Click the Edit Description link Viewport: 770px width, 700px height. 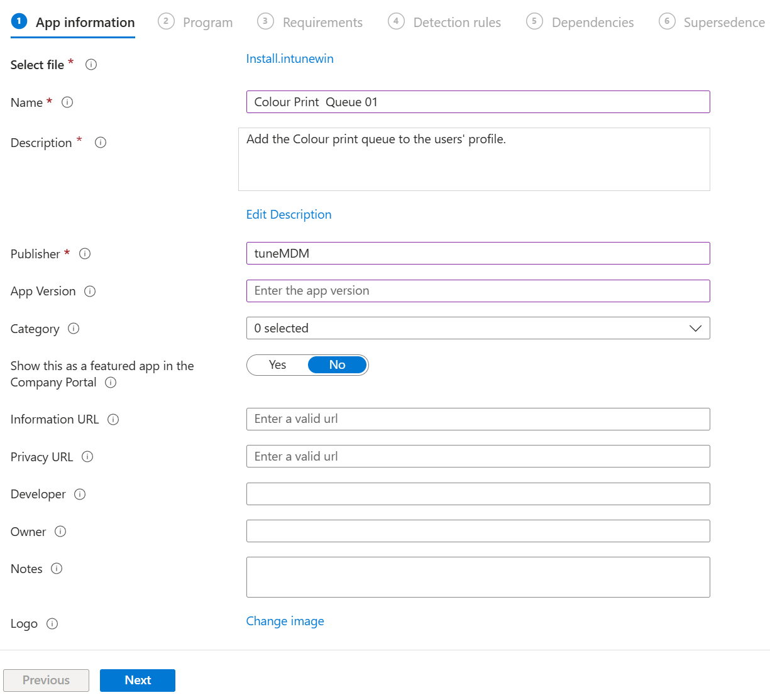pos(289,215)
